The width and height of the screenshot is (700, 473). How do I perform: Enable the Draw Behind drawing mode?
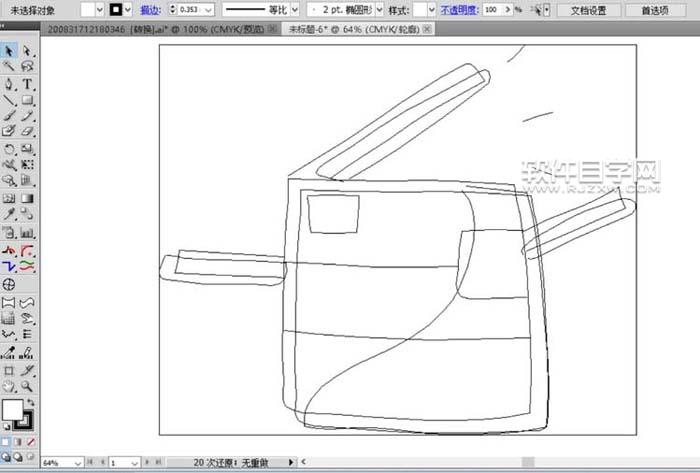pyautogui.click(x=18, y=457)
